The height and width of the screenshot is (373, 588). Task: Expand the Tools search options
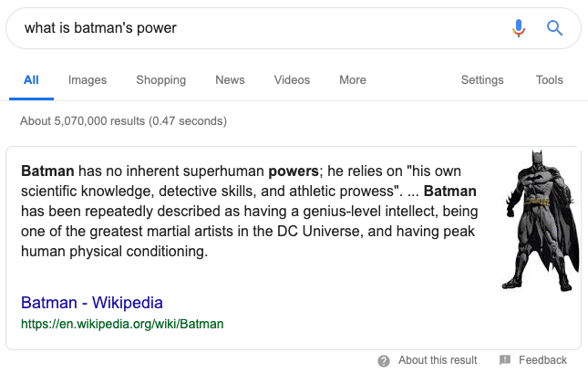click(550, 80)
